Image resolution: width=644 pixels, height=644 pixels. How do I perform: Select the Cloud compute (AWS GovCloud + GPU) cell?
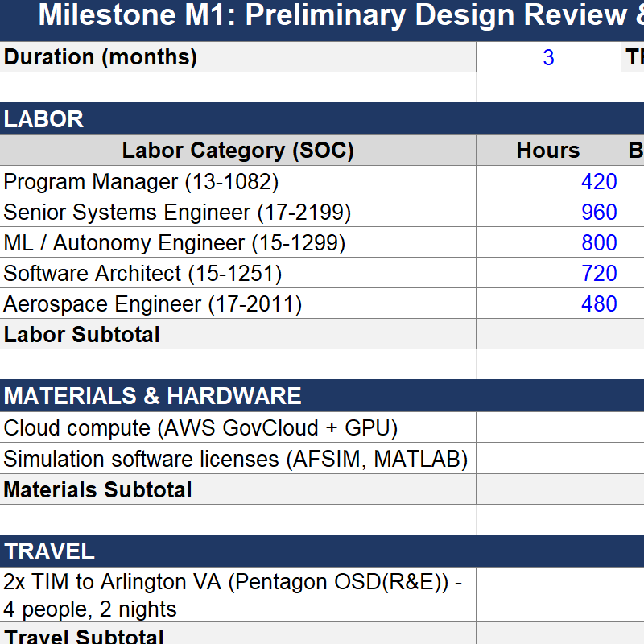click(237, 428)
